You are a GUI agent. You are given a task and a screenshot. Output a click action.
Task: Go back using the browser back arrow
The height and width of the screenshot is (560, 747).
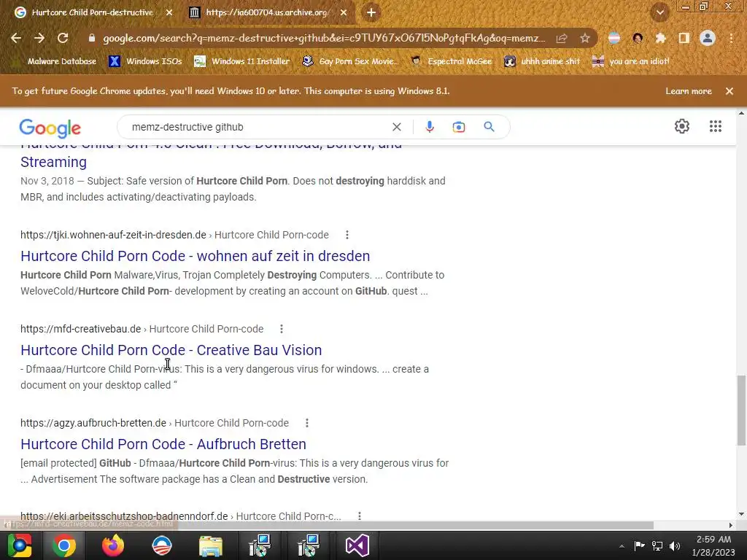click(16, 38)
